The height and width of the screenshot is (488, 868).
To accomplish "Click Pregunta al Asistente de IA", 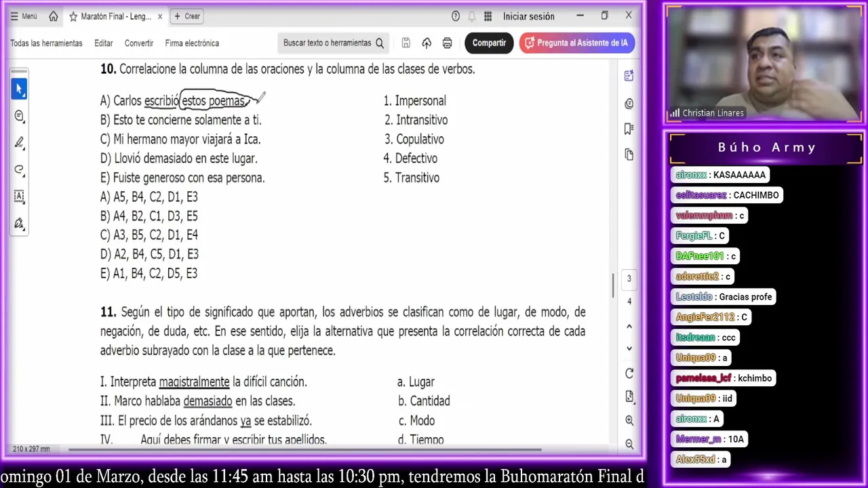I will tap(577, 43).
